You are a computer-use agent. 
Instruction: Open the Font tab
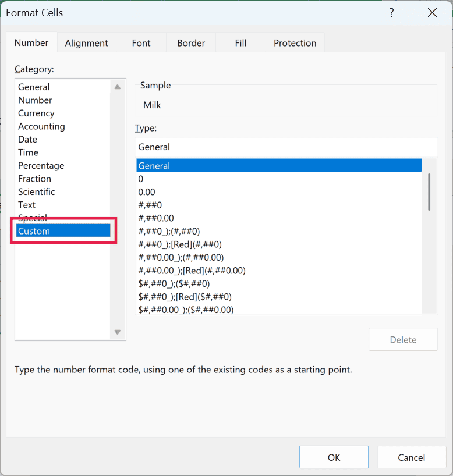(x=141, y=43)
